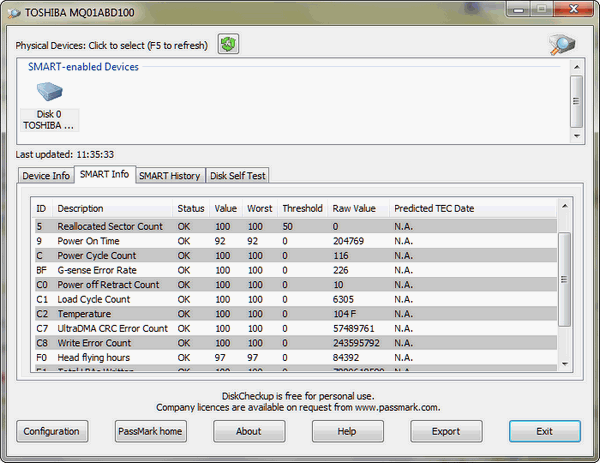Select the Power off Retract Count row
Screen dimensions: 600x463
pos(295,284)
